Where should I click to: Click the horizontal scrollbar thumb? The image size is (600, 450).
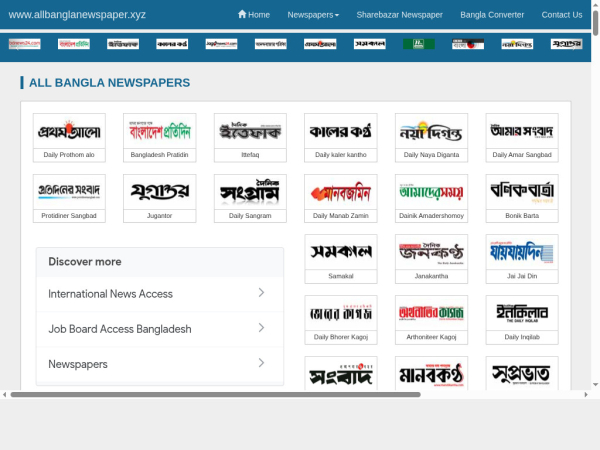tap(215, 395)
